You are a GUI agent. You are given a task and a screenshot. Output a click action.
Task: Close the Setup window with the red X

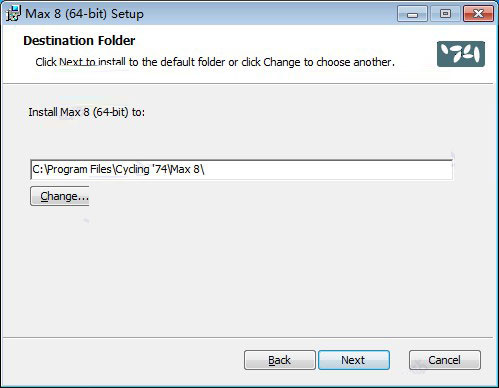click(478, 14)
